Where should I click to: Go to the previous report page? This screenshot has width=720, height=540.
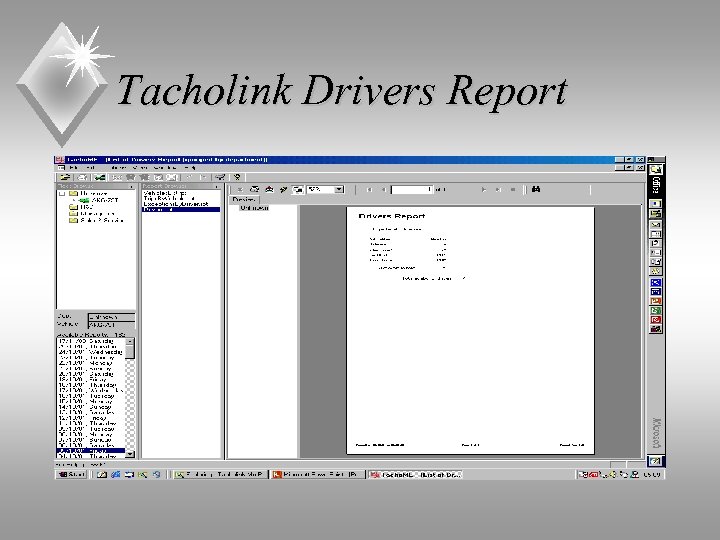(382, 189)
